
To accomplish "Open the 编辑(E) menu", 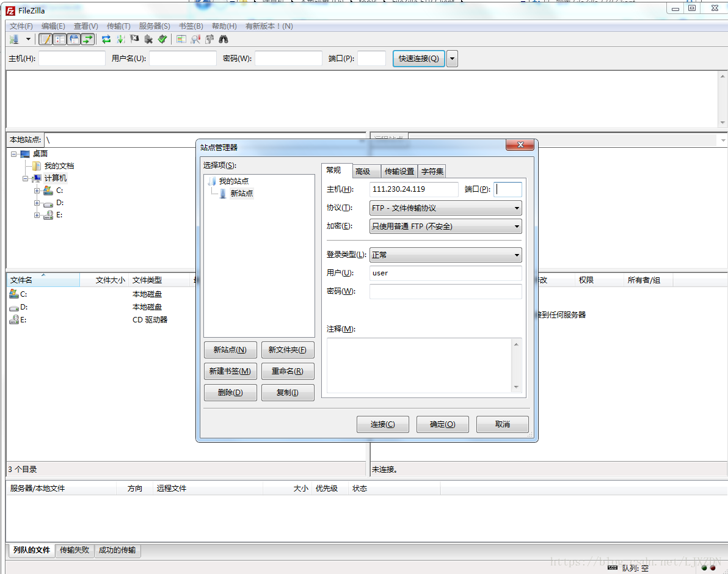I will pos(53,26).
